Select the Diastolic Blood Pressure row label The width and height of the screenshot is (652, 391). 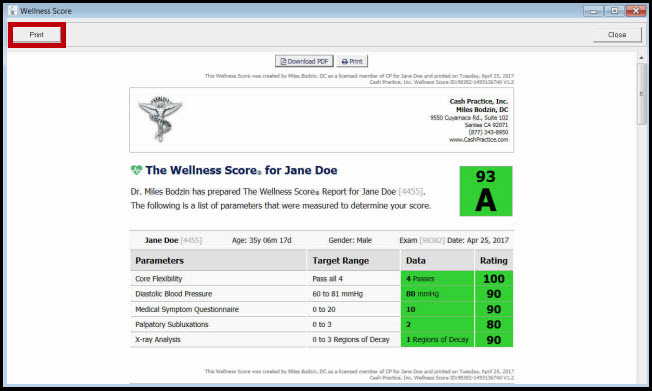point(173,294)
